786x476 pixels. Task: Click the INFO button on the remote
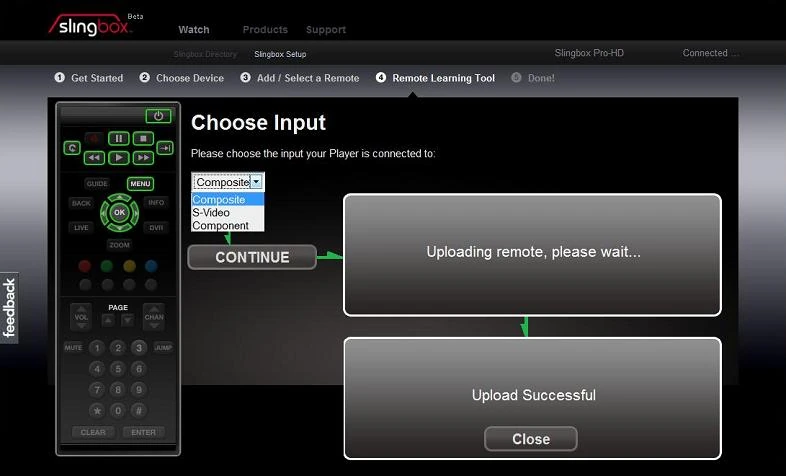(x=156, y=202)
